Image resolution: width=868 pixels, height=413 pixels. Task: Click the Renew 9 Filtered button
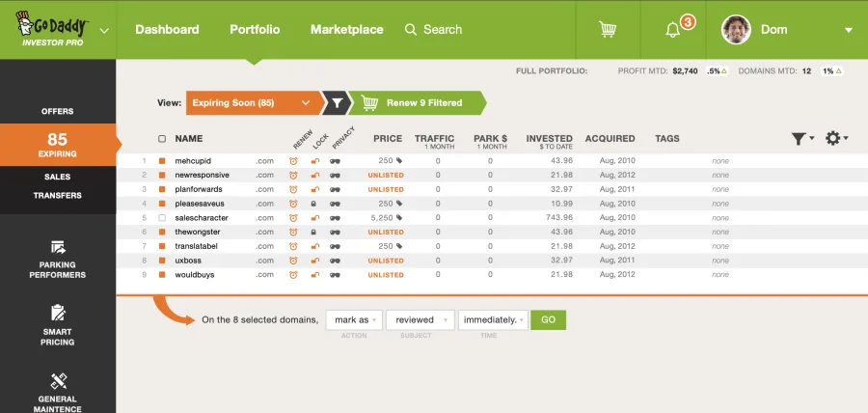[x=418, y=103]
